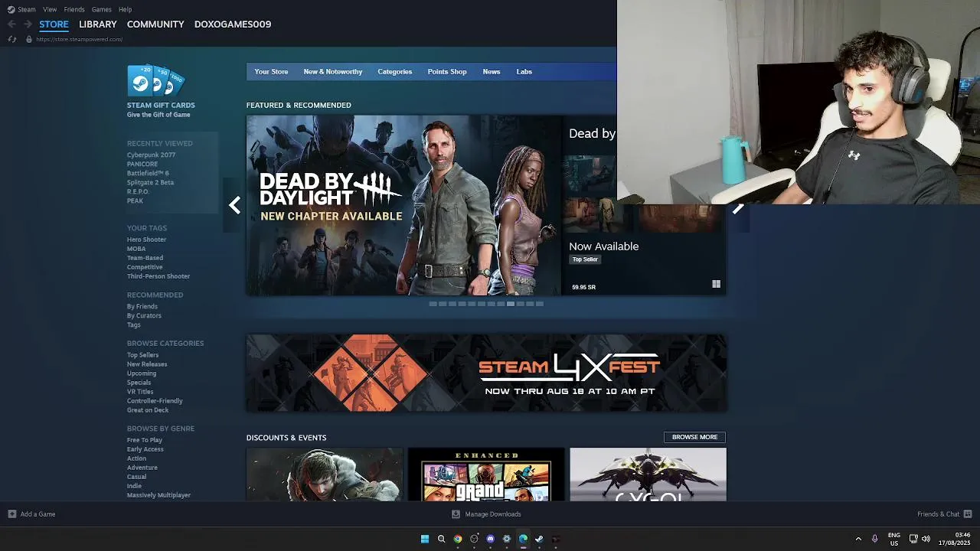Open Windows taskbar search
The width and height of the screenshot is (980, 551).
click(441, 539)
